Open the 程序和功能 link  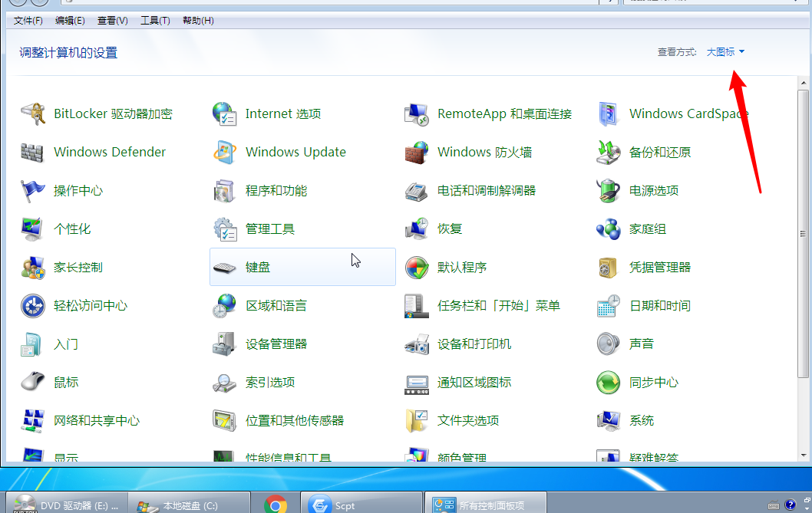click(276, 191)
